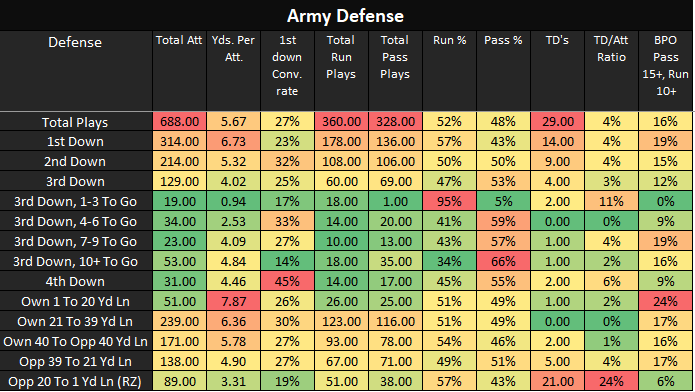
Task: Click the Own 21 To 39 Yd Ln label
Action: pos(75,321)
